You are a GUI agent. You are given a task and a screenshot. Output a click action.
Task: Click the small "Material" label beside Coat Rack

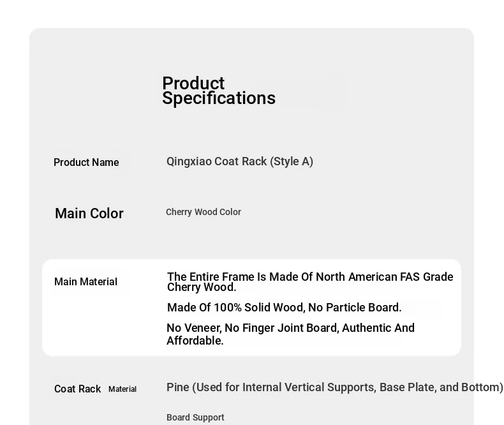(122, 389)
